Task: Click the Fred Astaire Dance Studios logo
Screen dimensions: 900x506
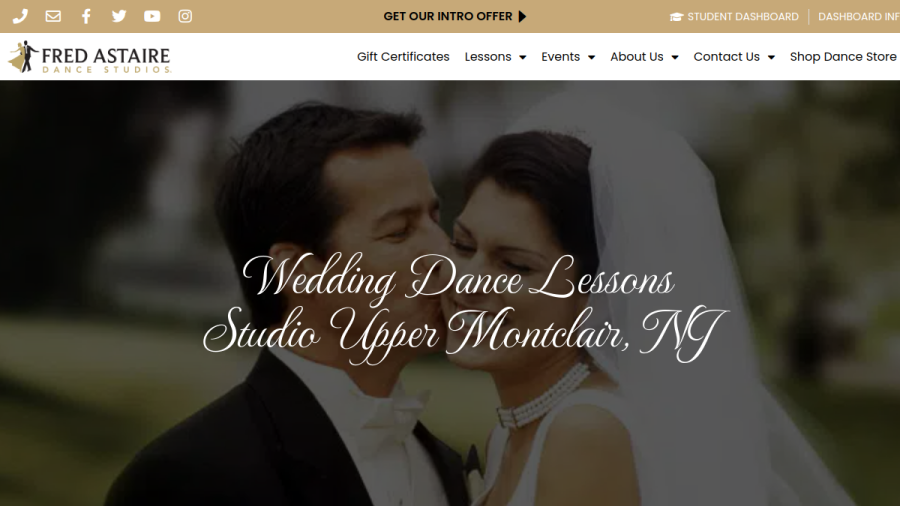Action: coord(90,57)
